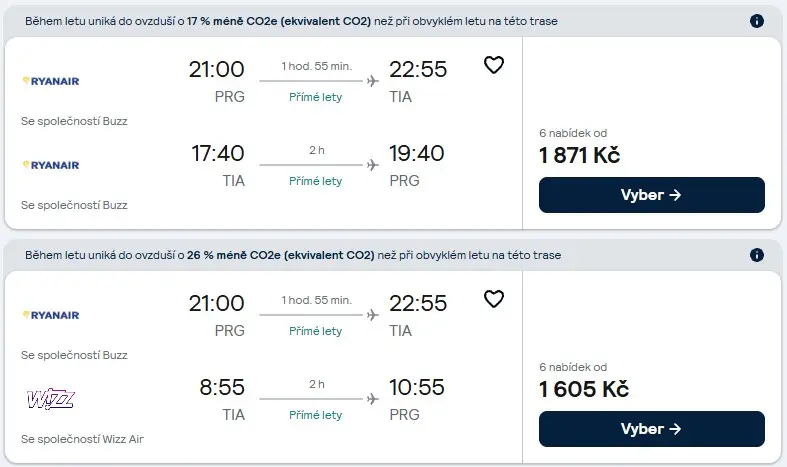Click the 8:55 TIA departure time

[222, 387]
